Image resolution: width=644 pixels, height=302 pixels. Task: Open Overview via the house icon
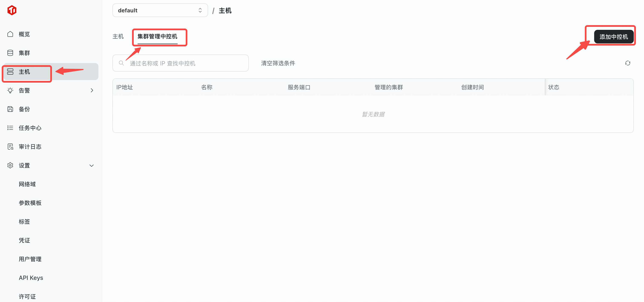pyautogui.click(x=10, y=34)
